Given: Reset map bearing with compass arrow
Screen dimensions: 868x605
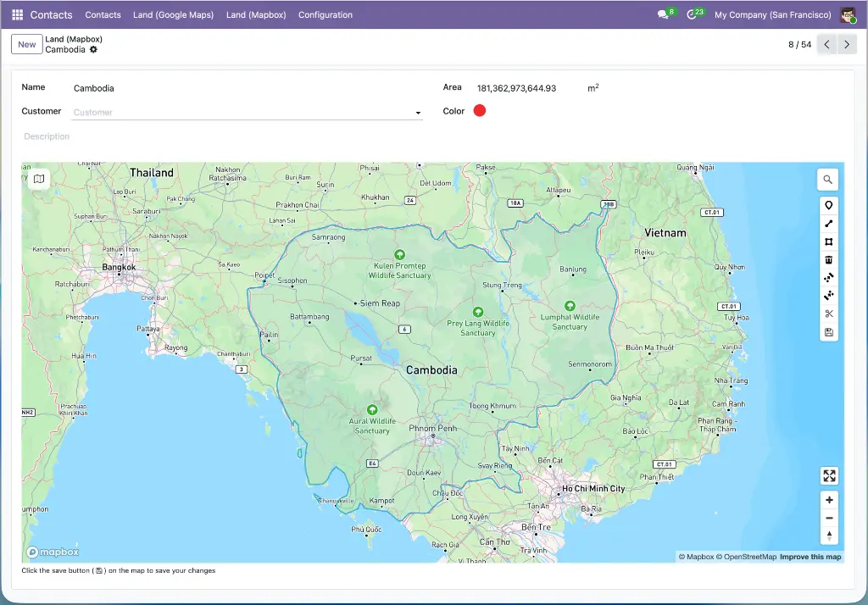Looking at the screenshot, I should click(829, 536).
